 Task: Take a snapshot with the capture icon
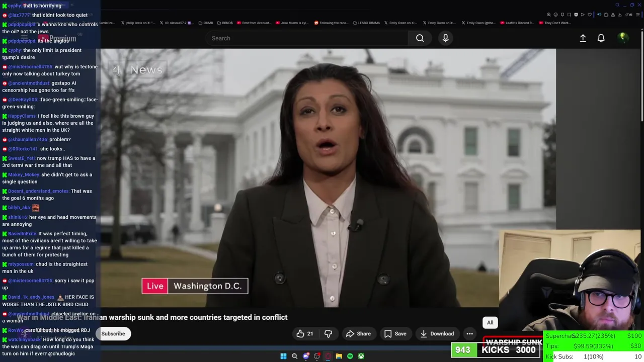(569, 15)
